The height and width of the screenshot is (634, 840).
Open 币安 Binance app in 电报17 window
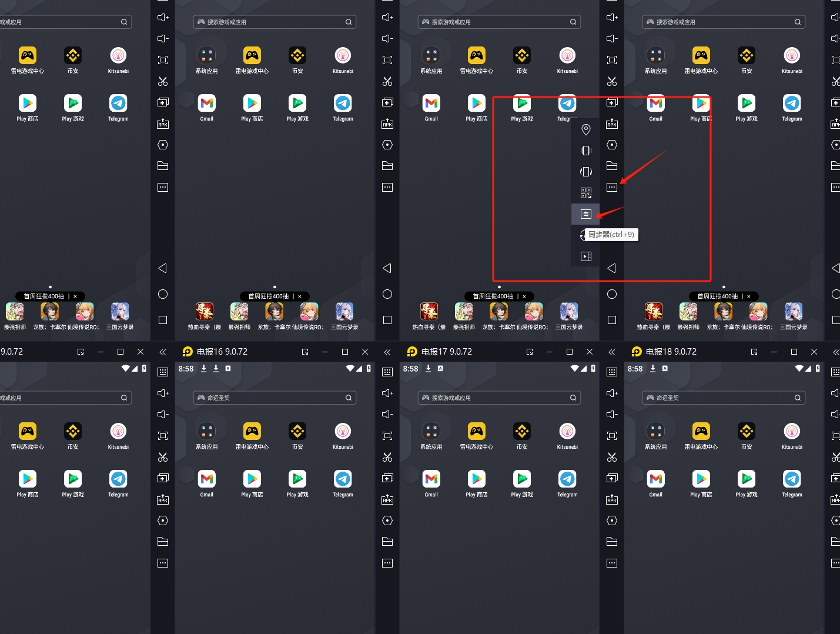click(522, 432)
